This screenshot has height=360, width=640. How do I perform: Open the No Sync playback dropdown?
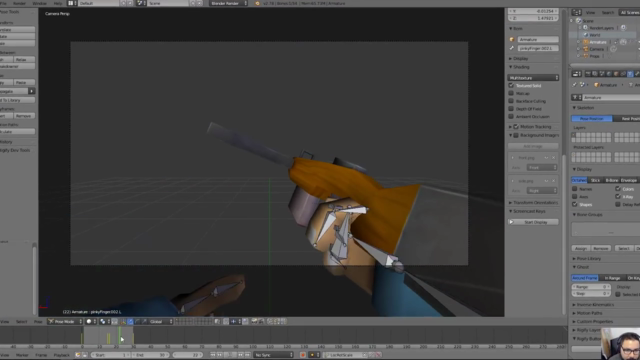pos(273,355)
